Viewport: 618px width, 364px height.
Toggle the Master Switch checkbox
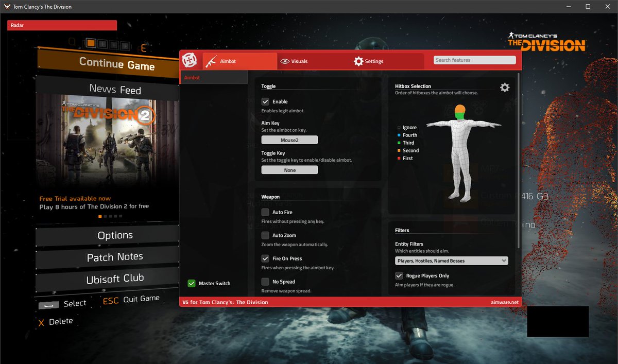[x=192, y=283]
